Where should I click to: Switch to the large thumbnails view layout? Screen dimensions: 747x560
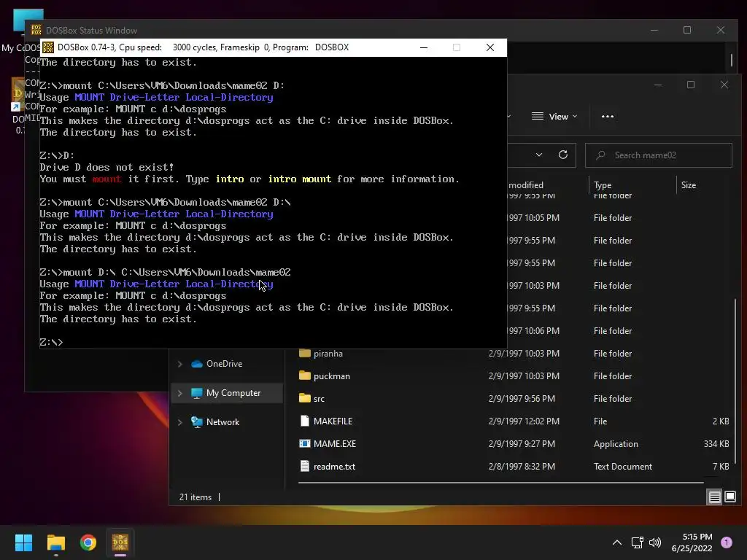[x=729, y=497]
